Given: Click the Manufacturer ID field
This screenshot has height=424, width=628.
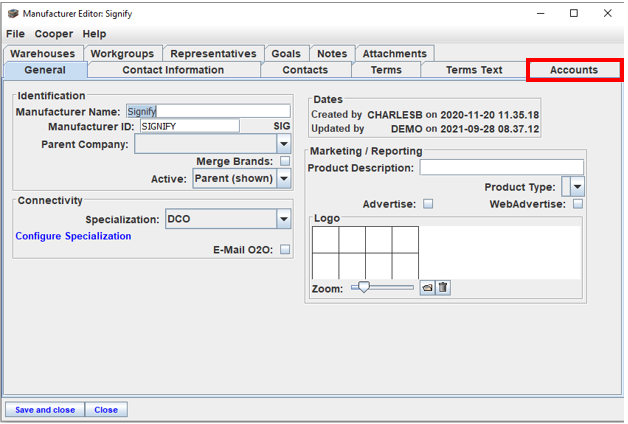Looking at the screenshot, I should coord(190,126).
